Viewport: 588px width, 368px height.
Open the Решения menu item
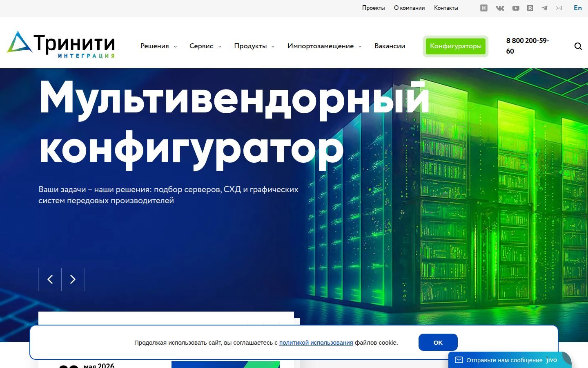click(154, 46)
